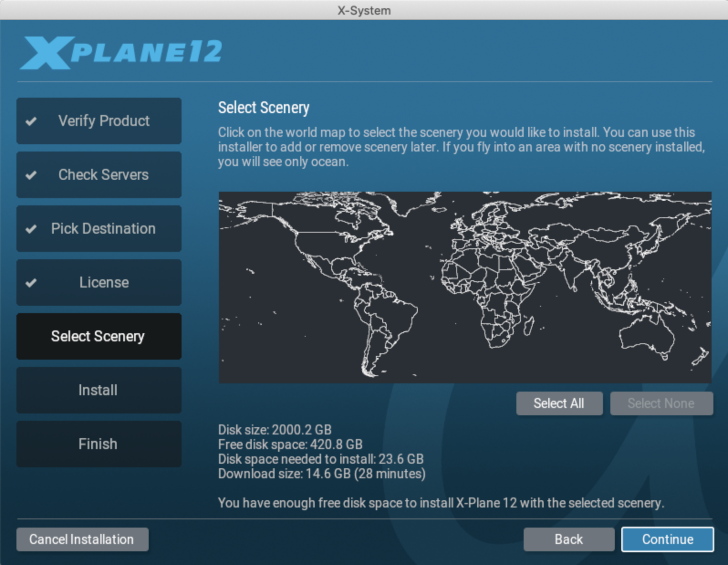
Task: Click the X-Plane 12 logo
Action: coord(121,52)
